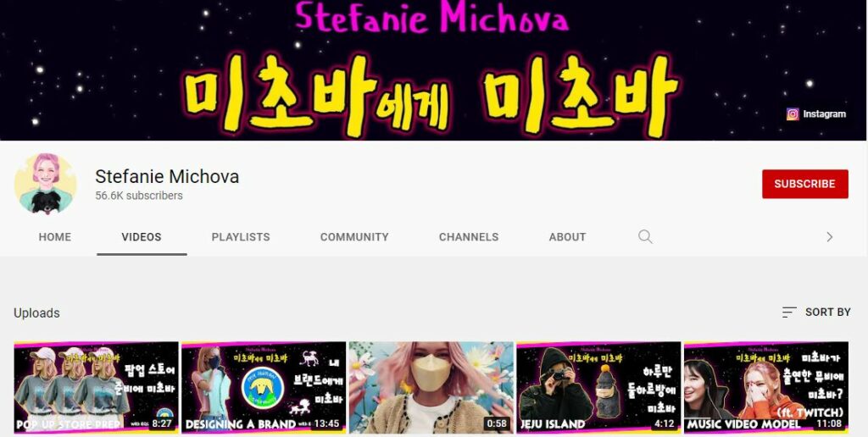Click the 56.6K subscribers text
The width and height of the screenshot is (868, 437).
(x=139, y=196)
